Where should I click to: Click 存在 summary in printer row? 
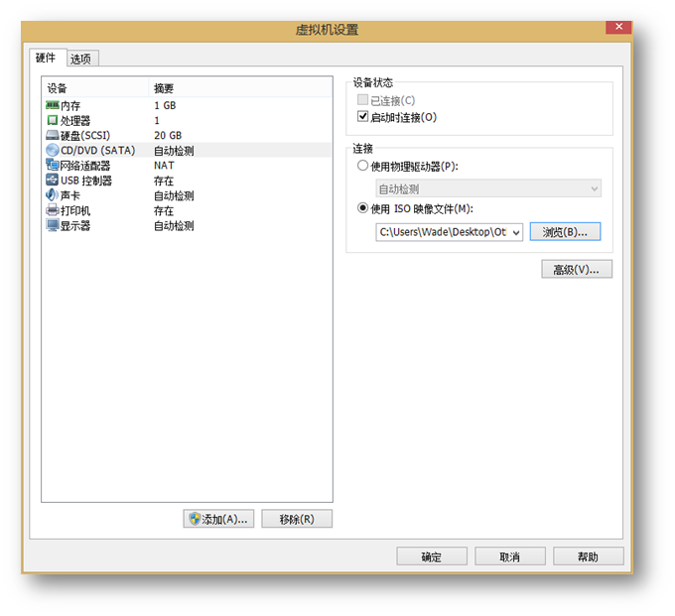point(164,210)
